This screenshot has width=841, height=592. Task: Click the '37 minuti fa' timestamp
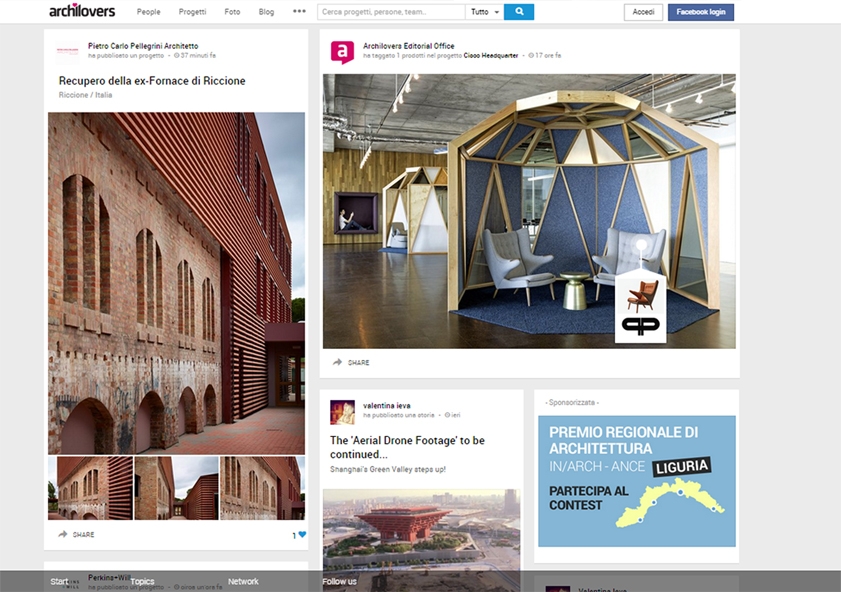[x=195, y=55]
